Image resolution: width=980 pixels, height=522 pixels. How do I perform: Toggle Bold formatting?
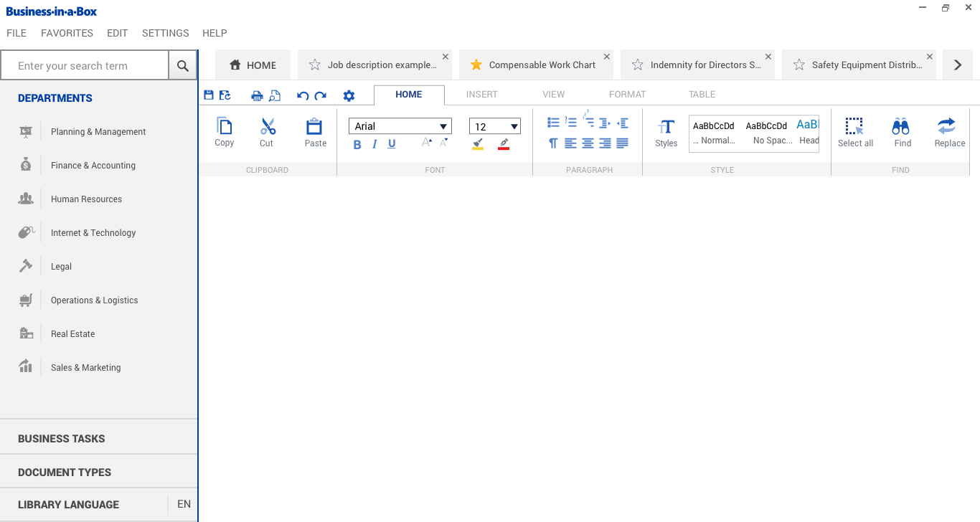pyautogui.click(x=357, y=144)
